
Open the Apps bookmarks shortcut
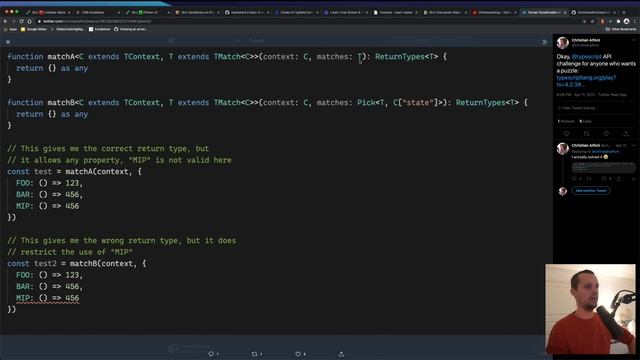pos(11,29)
